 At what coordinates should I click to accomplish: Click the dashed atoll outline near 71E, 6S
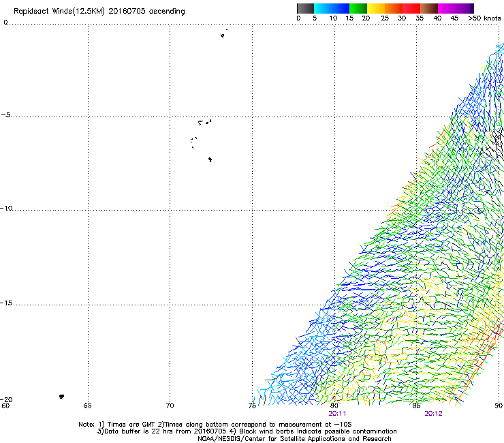193,142
